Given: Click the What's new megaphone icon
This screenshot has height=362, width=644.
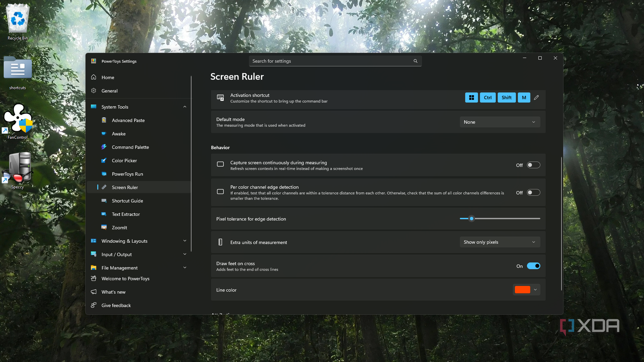Looking at the screenshot, I should [x=94, y=292].
